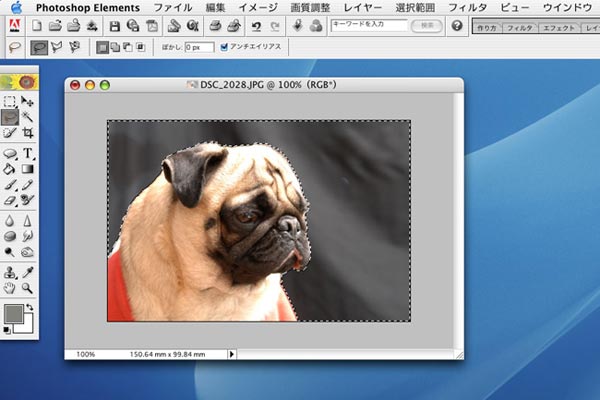Select the Eyedropper tool
The width and height of the screenshot is (600, 400).
(x=27, y=273)
